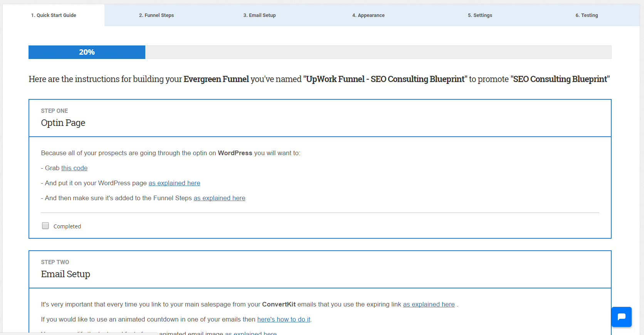This screenshot has width=644, height=335.
Task: Open the Funnel Steps tab
Action: pos(156,15)
